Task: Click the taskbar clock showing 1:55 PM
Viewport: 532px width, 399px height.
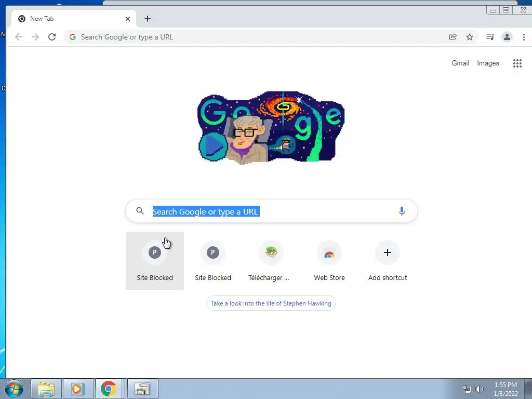Action: tap(506, 389)
